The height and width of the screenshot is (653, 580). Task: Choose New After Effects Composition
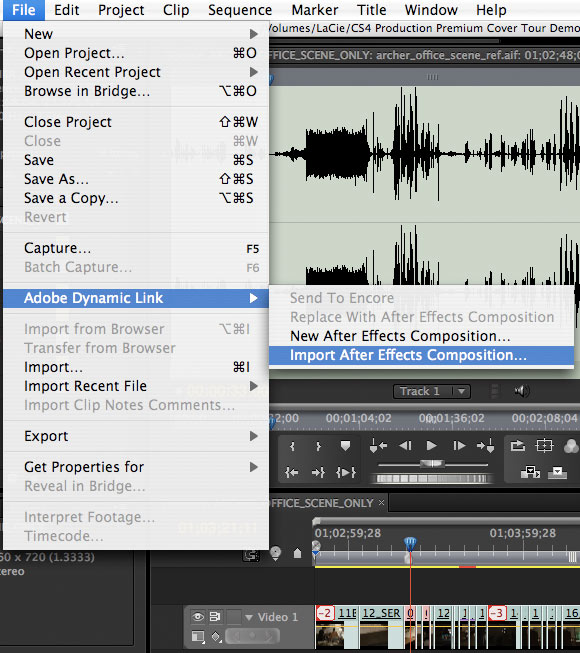click(x=421, y=336)
